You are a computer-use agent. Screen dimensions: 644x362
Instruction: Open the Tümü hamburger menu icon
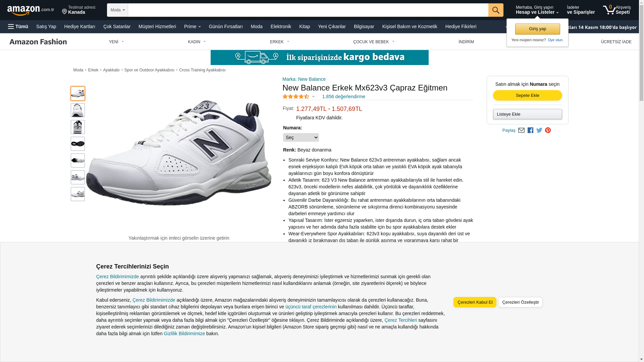point(11,26)
